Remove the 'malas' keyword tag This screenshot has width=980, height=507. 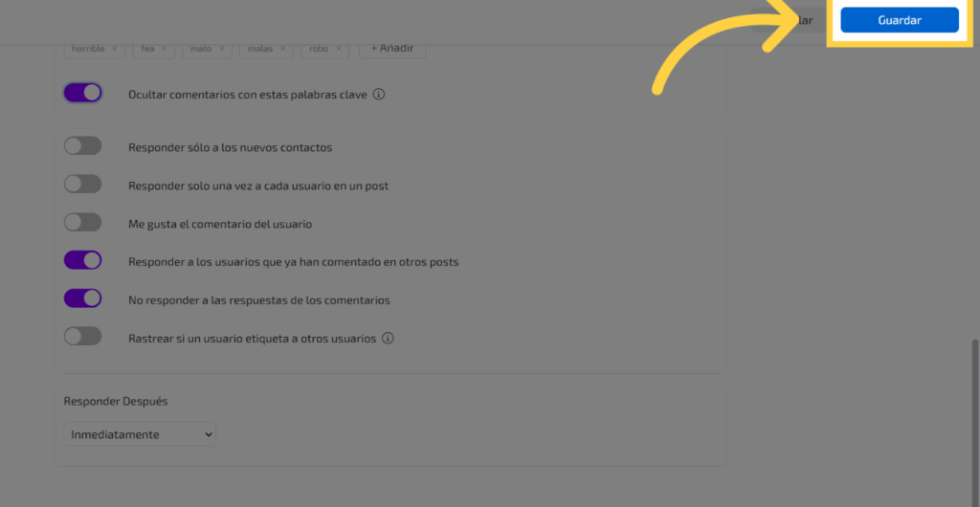282,49
